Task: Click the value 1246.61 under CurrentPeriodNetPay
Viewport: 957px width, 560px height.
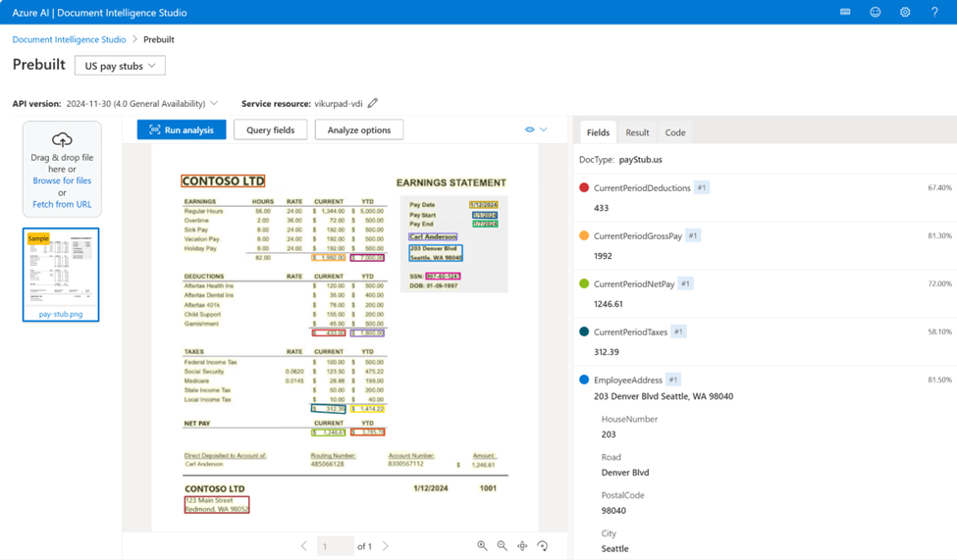Action: (x=609, y=304)
